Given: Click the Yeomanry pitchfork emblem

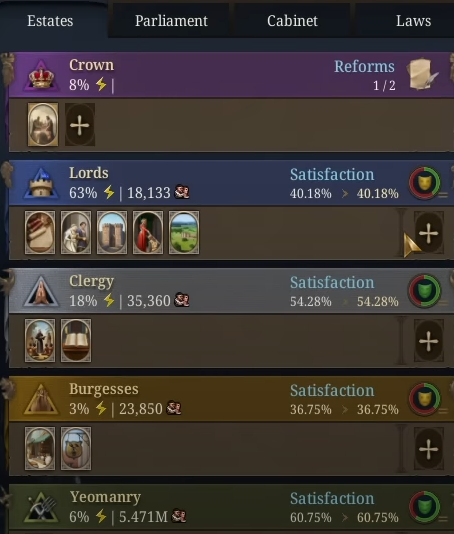Looking at the screenshot, I should click(41, 507).
